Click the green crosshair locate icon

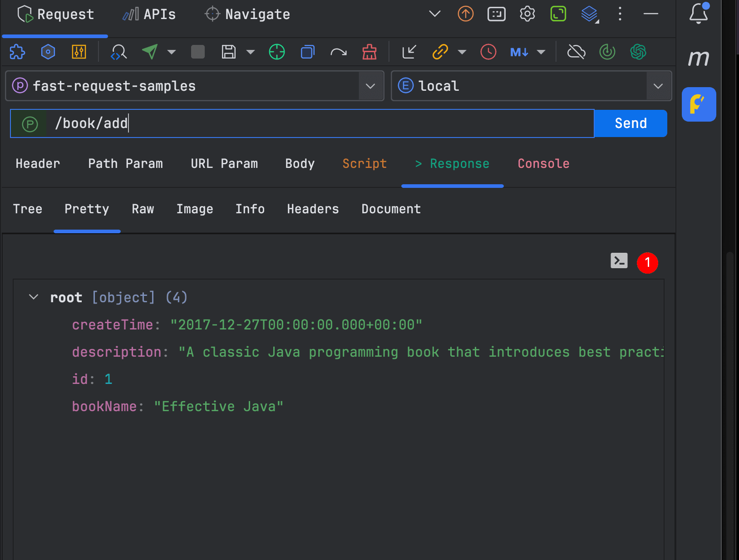click(x=277, y=52)
